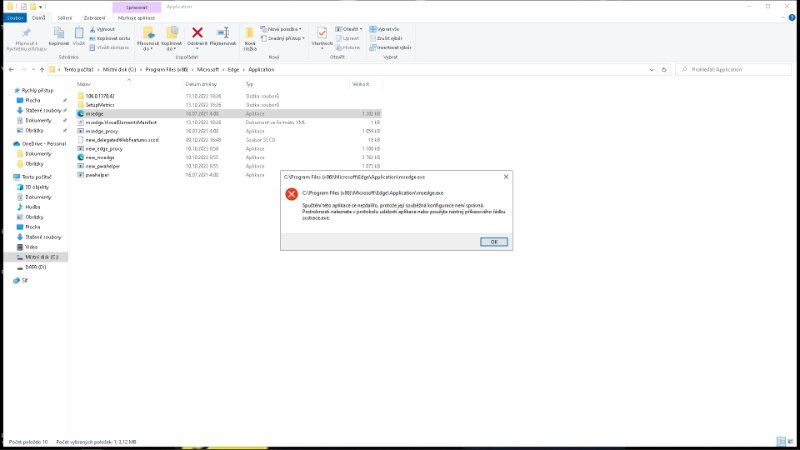Select the new_msedge application file
This screenshot has width=800, height=450.
(229, 158)
